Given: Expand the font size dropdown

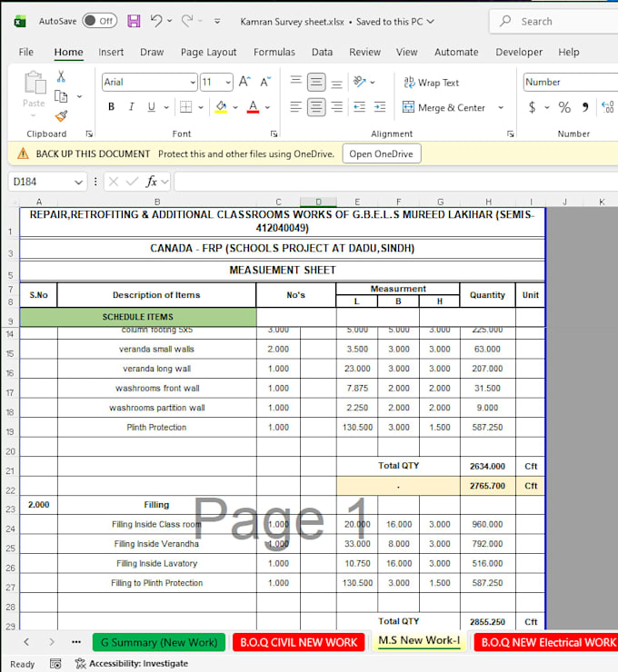Looking at the screenshot, I should (228, 82).
